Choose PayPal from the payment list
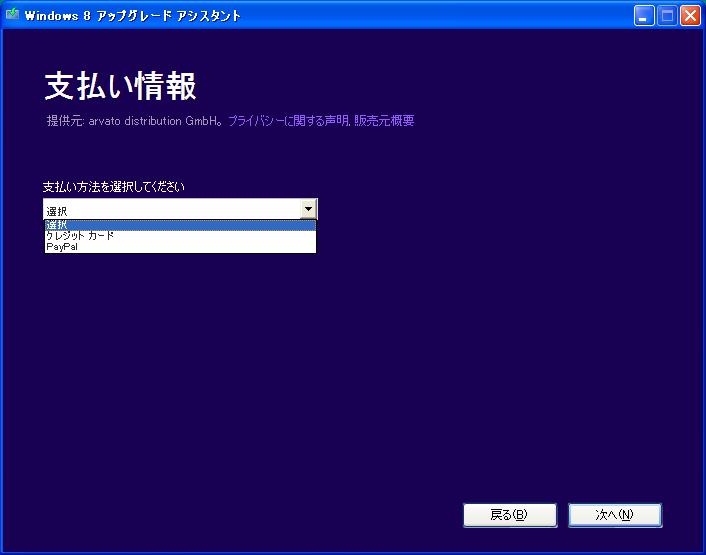This screenshot has height=555, width=706. [180, 247]
